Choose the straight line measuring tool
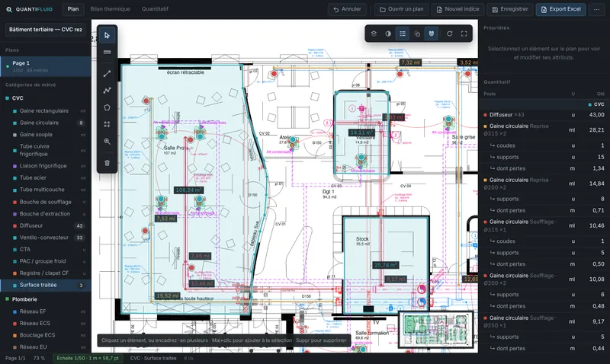Image resolution: width=610 pixels, height=364 pixels. pyautogui.click(x=107, y=74)
